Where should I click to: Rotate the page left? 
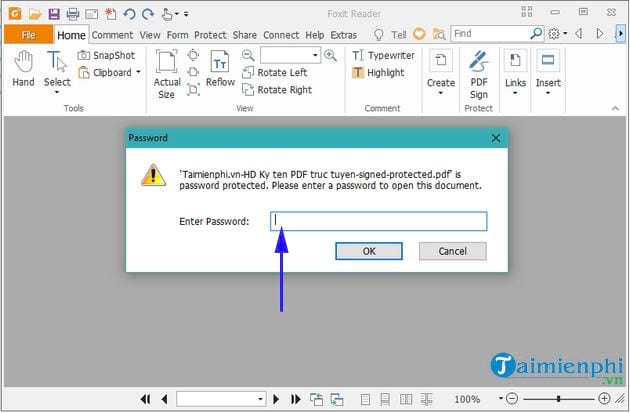coord(275,73)
